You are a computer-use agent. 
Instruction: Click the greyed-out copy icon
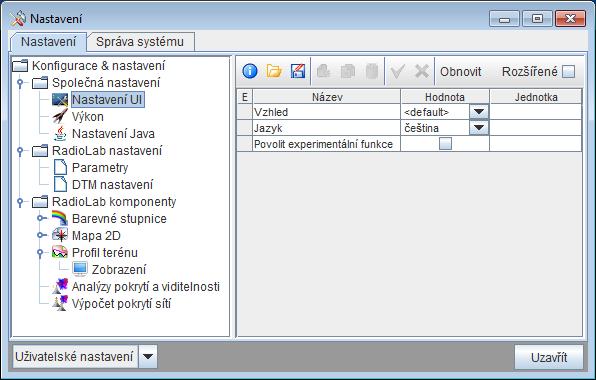348,71
